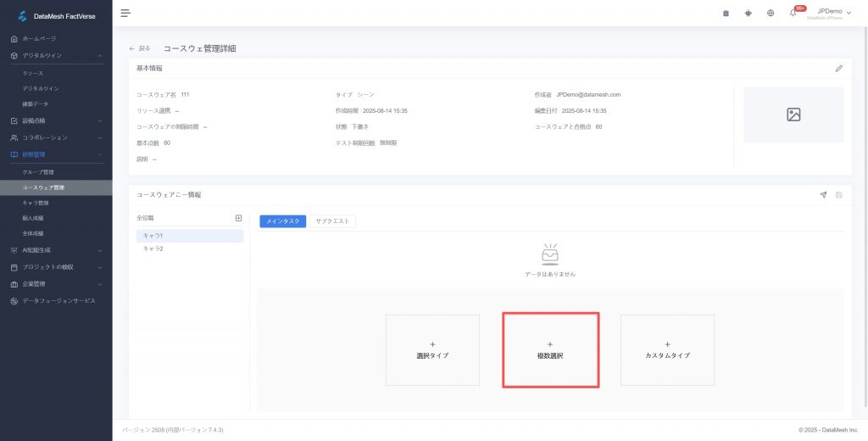Click the clipboard icon in the header
Screen dimensions: 868x441
726,13
